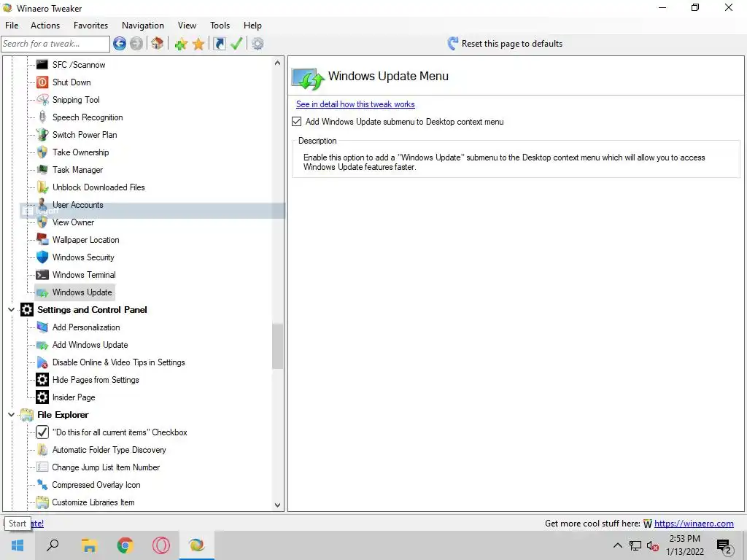The width and height of the screenshot is (747, 560).
Task: Click the Search for a tweak field
Action: pos(55,44)
